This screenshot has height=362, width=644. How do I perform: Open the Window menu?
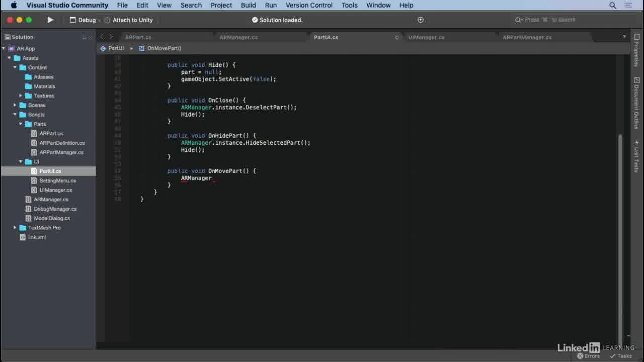(378, 5)
